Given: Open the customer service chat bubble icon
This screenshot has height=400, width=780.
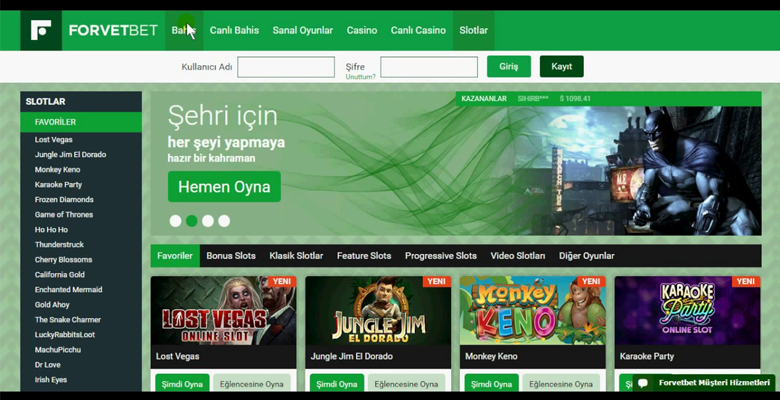Looking at the screenshot, I should [643, 383].
